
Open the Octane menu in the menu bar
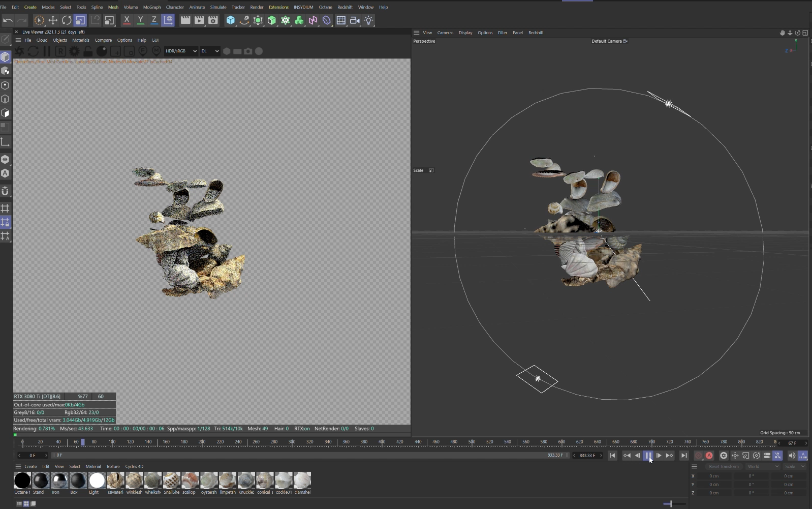(x=325, y=7)
